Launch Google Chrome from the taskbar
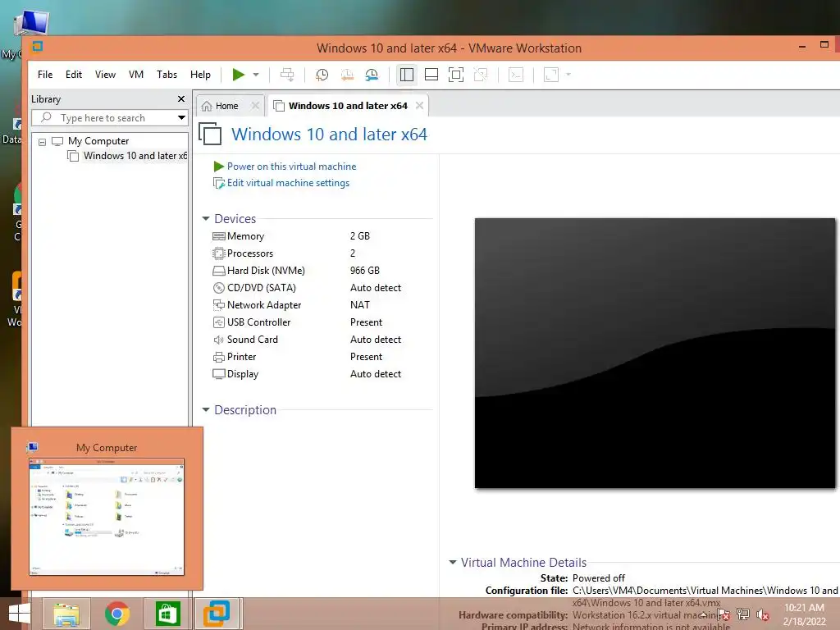Image resolution: width=840 pixels, height=630 pixels. pos(117,614)
